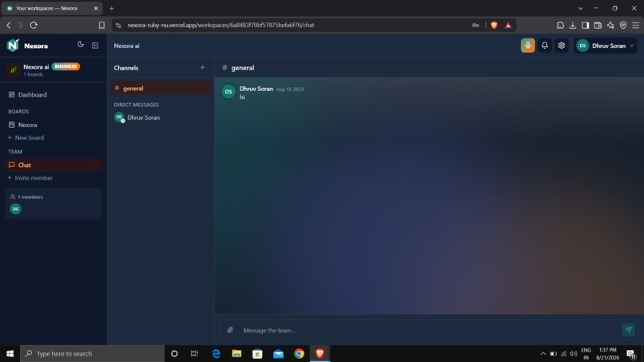Image resolution: width=644 pixels, height=362 pixels.
Task: Open Leo AI sparkle icon
Action: [610, 25]
